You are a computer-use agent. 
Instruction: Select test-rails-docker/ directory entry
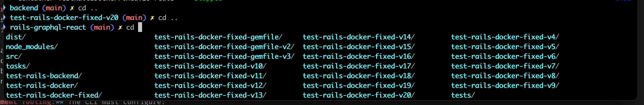[42, 86]
